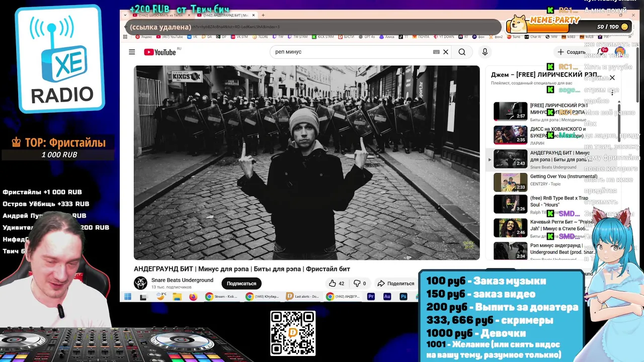Open the (467) YouTube bookmark
Screen dimensions: 644x362
169,37
